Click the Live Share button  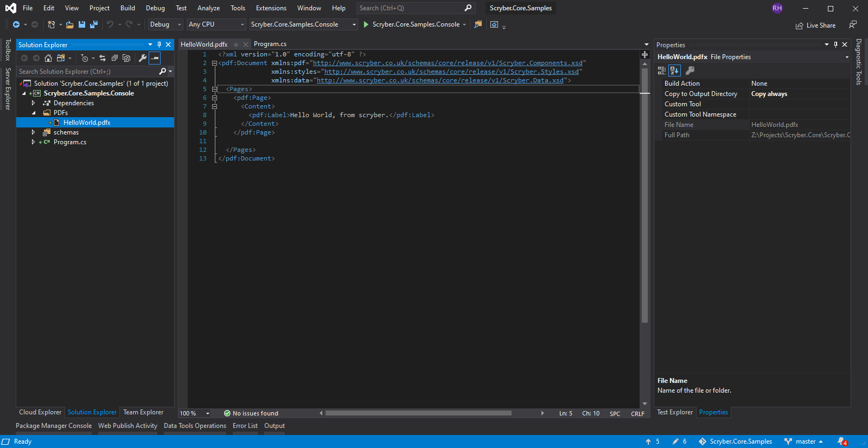pyautogui.click(x=815, y=25)
